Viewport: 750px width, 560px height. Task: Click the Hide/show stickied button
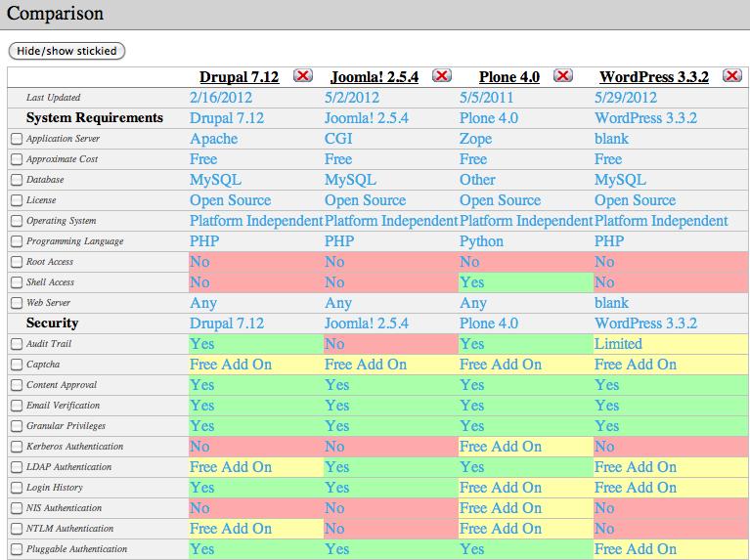66,51
